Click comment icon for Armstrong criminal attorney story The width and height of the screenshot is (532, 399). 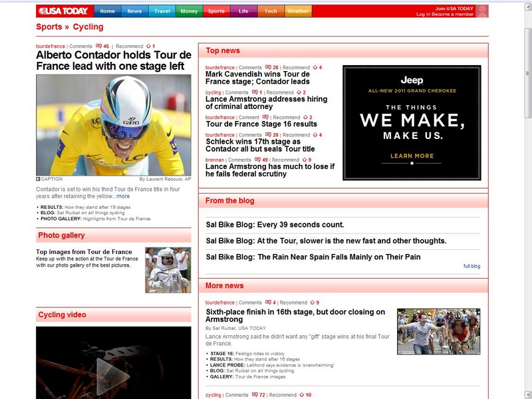pos(255,92)
